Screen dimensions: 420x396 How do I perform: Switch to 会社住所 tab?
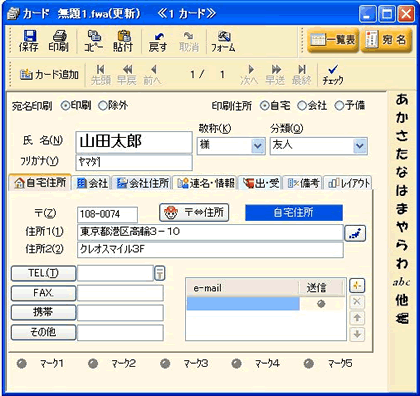142,183
